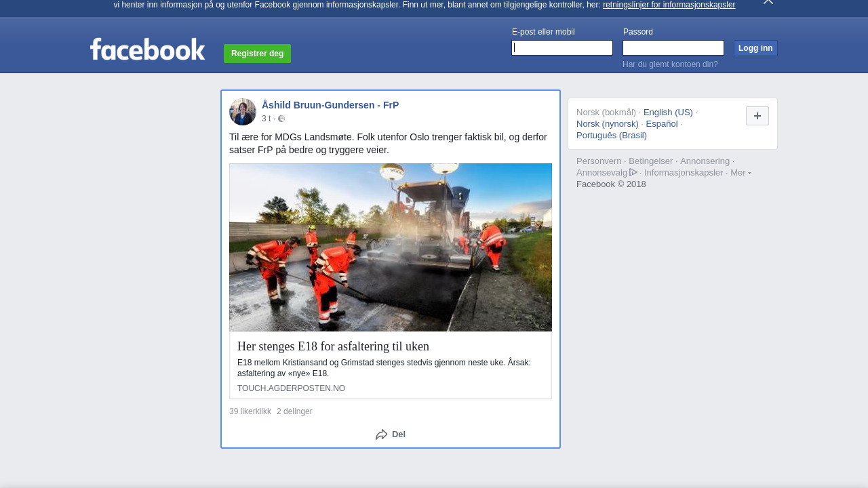Open the Annonsevalg footer link
The image size is (868, 488).
click(601, 172)
